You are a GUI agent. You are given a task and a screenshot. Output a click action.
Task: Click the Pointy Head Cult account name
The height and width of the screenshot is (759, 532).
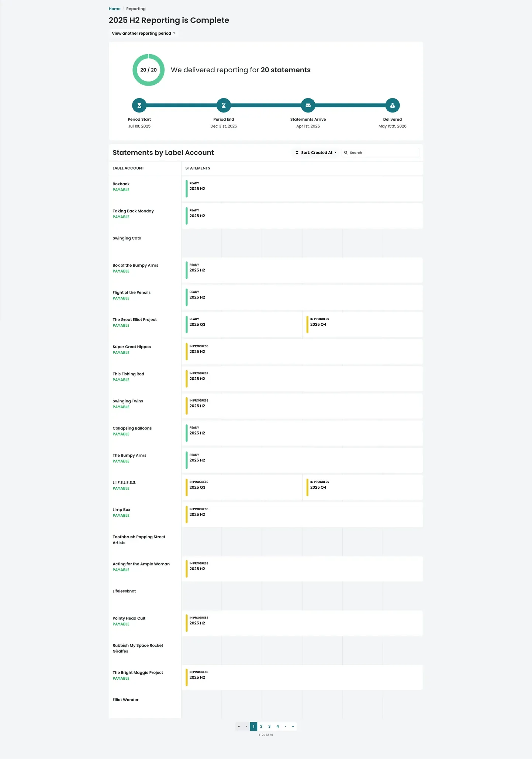pyautogui.click(x=129, y=618)
